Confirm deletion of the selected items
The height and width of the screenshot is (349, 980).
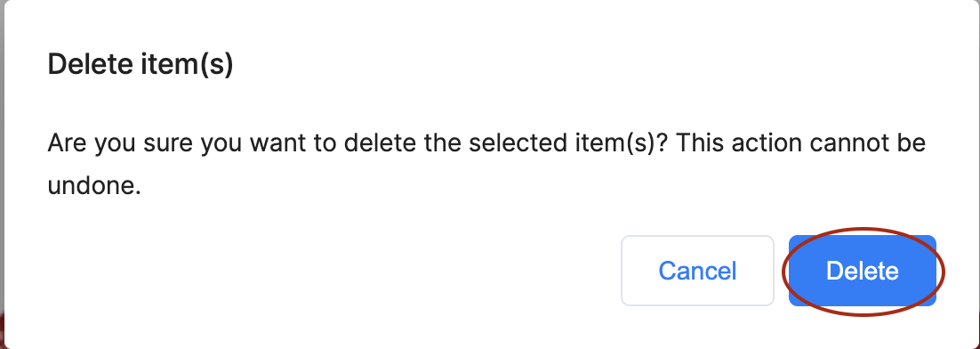[862, 271]
